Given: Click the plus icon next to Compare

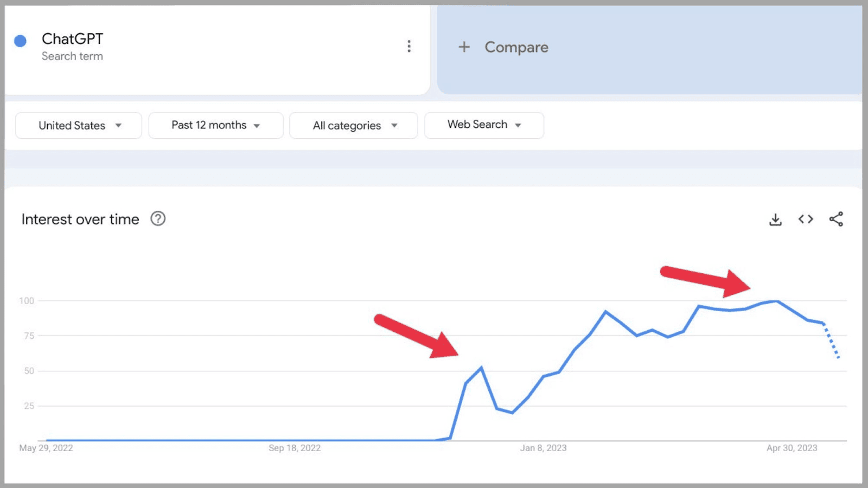Looking at the screenshot, I should tap(464, 47).
